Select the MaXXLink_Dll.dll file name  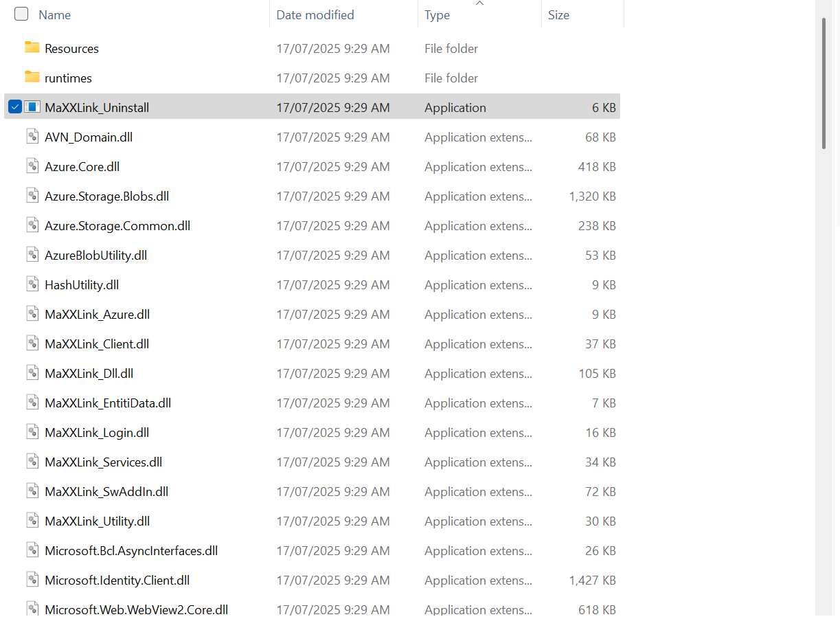tap(89, 374)
